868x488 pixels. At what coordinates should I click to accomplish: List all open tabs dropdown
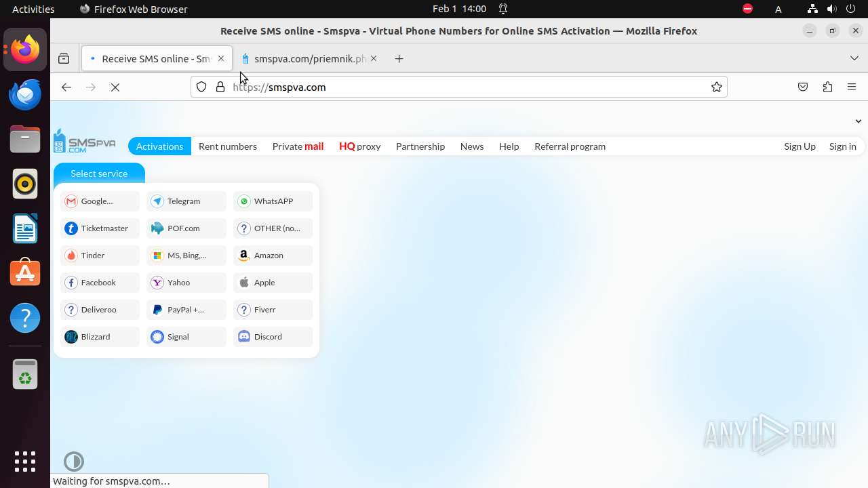pos(854,58)
